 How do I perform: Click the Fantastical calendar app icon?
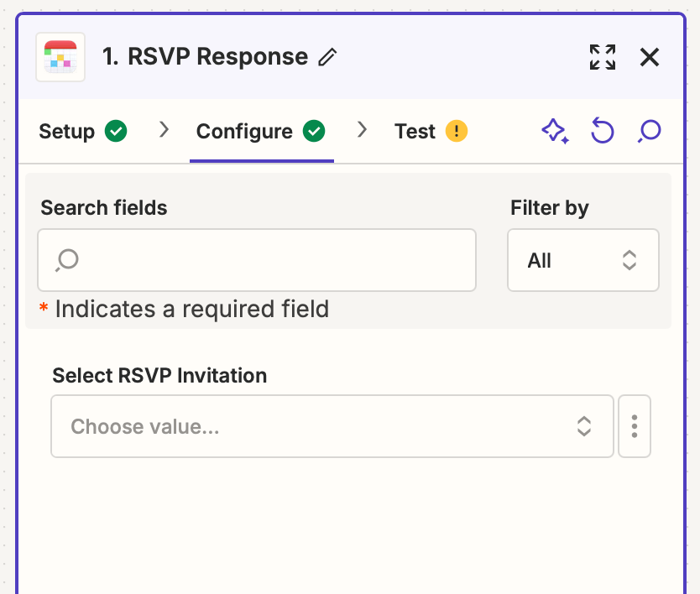[60, 57]
